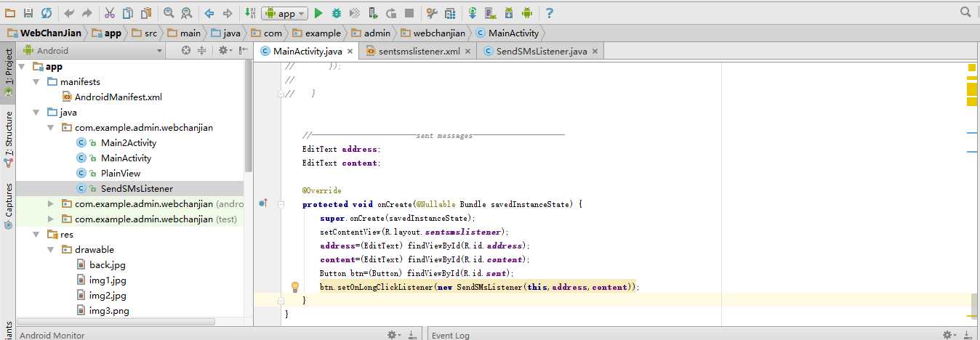
Task: Collapse the manifests folder
Action: point(36,82)
